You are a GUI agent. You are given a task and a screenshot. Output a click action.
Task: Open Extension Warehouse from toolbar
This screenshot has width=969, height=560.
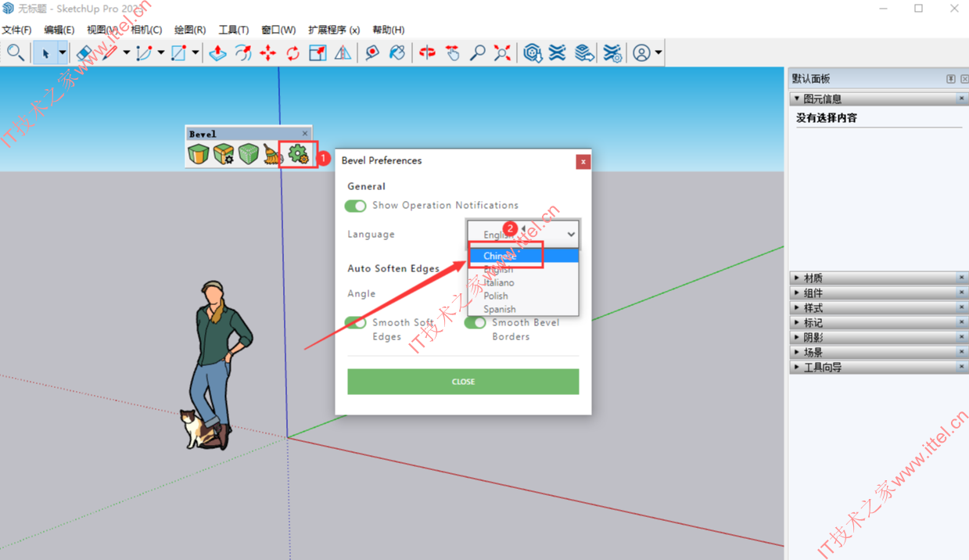(x=558, y=53)
